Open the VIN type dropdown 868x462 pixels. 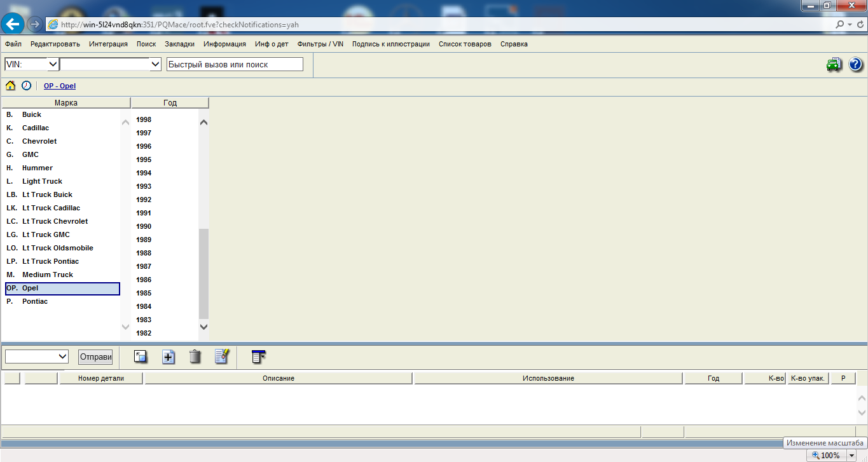pos(53,64)
